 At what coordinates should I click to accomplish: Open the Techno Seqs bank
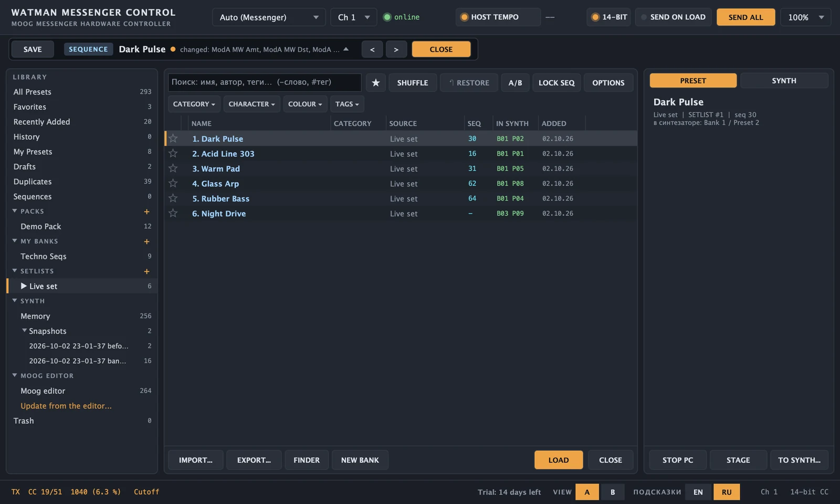(82, 256)
